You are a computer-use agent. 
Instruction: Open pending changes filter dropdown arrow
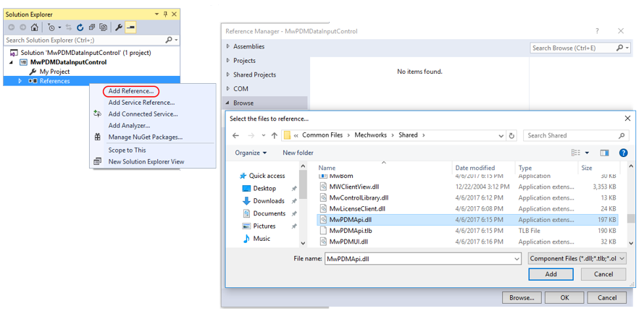click(x=59, y=27)
